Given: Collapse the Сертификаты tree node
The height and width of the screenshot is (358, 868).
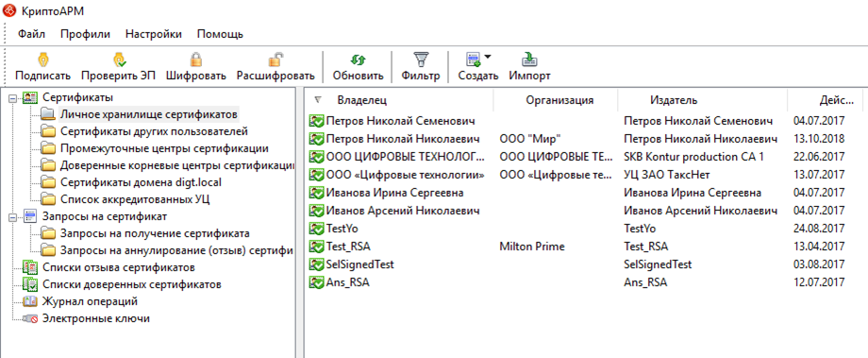Looking at the screenshot, I should [12, 98].
